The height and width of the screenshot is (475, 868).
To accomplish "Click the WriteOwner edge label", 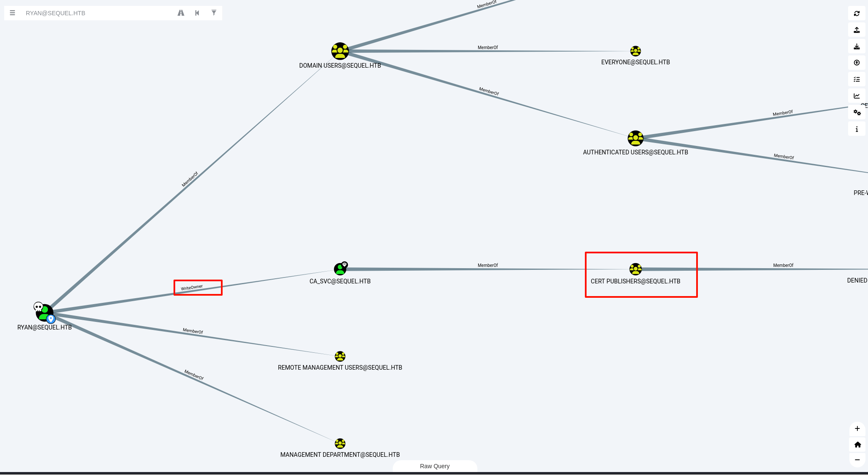I will tap(192, 288).
